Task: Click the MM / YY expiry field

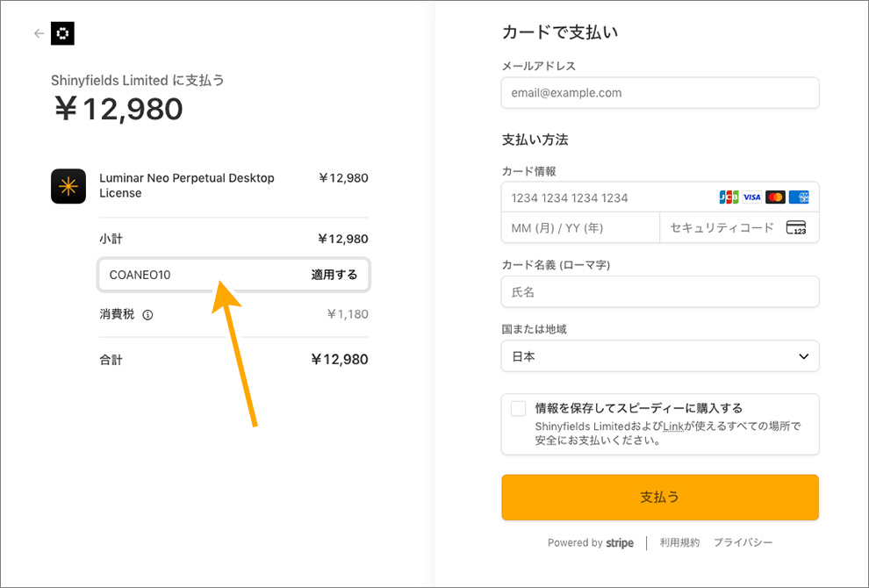Action: click(x=579, y=228)
